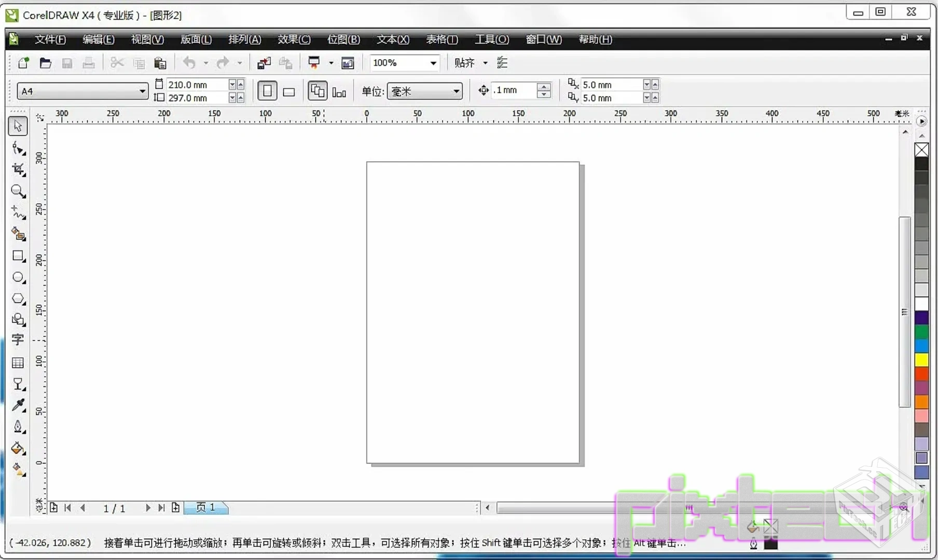
Task: Click the Paste clipboard icon
Action: [160, 63]
